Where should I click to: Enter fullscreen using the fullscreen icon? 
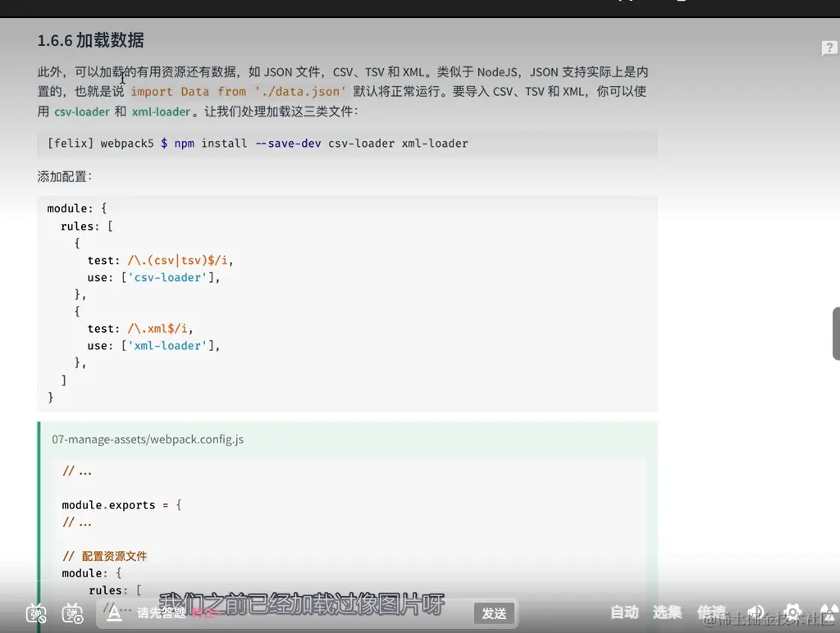(x=829, y=613)
